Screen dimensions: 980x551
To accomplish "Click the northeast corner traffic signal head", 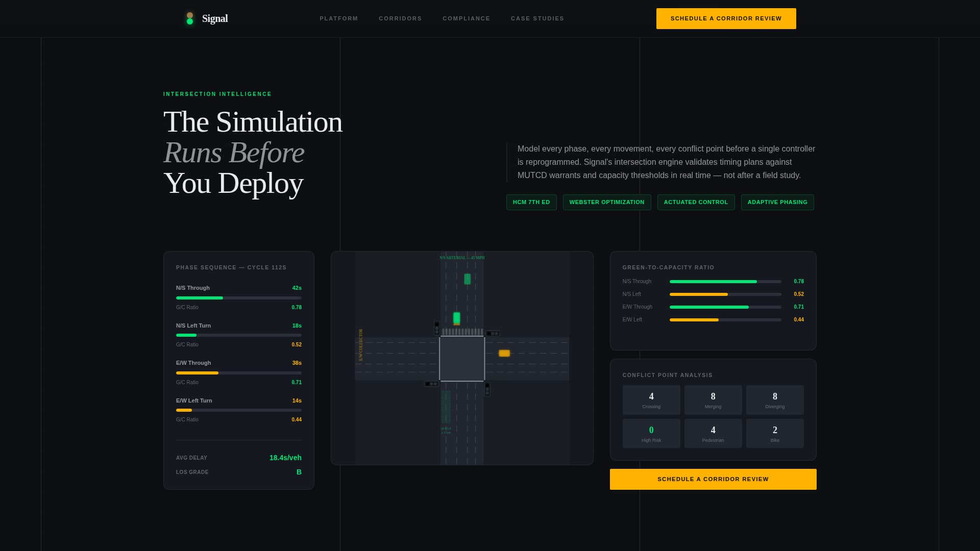I will [x=492, y=333].
